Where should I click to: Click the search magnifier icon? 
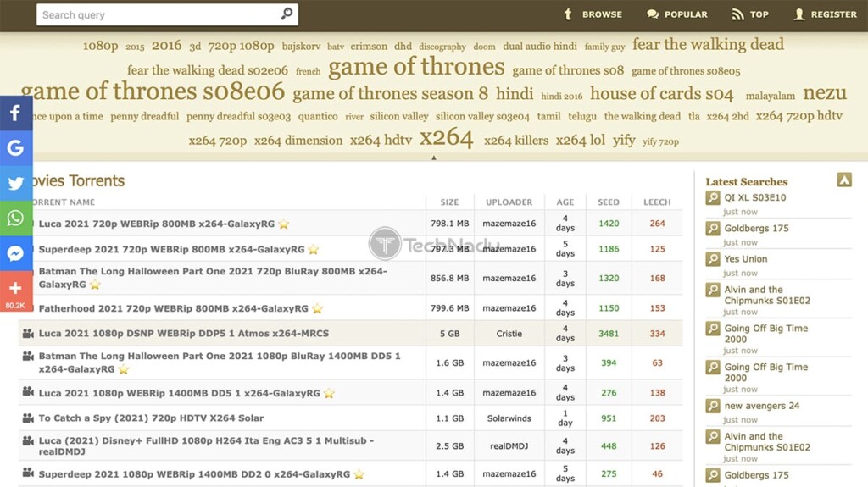(287, 14)
